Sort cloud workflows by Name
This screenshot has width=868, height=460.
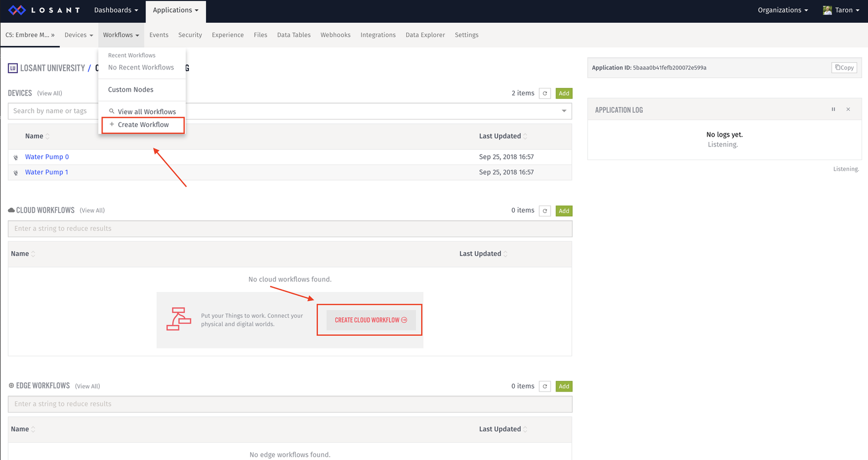coord(23,254)
